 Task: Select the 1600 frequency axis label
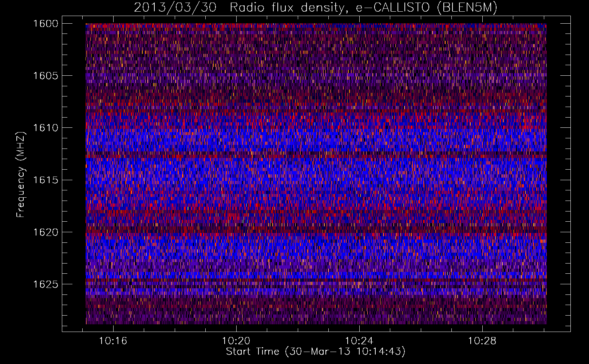[x=46, y=24]
